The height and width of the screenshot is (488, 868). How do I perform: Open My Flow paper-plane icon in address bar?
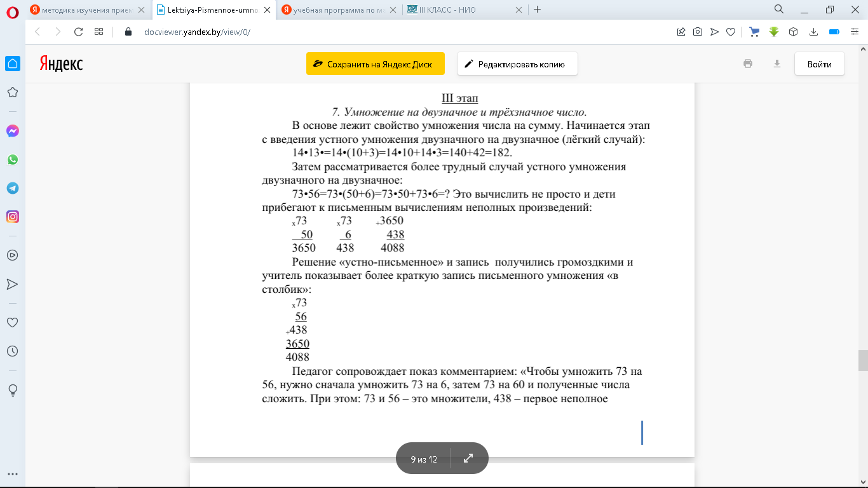pyautogui.click(x=714, y=32)
